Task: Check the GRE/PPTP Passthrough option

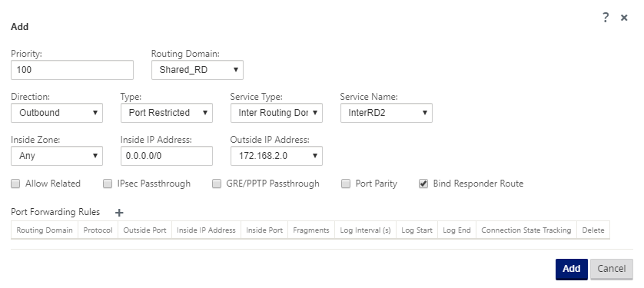Action: [x=217, y=184]
